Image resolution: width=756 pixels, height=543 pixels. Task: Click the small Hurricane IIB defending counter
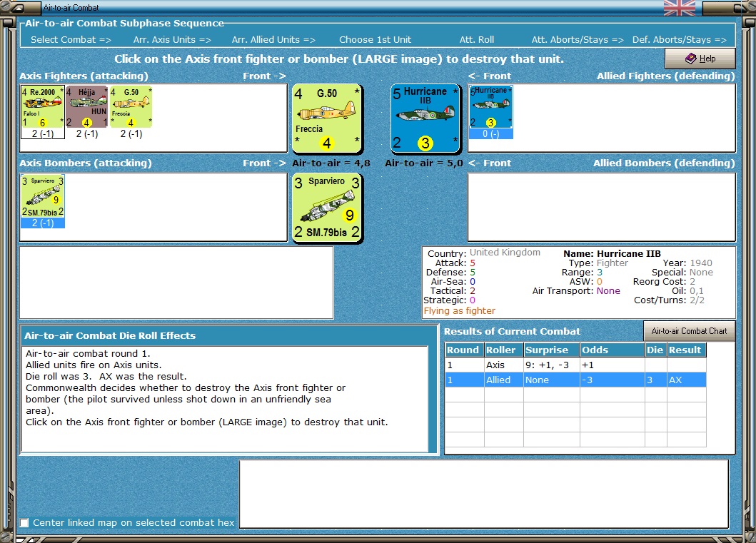pyautogui.click(x=491, y=108)
